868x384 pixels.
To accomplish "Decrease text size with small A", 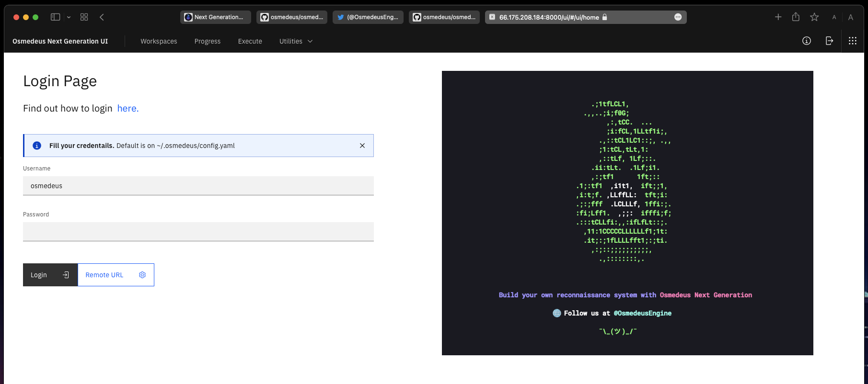I will [834, 17].
